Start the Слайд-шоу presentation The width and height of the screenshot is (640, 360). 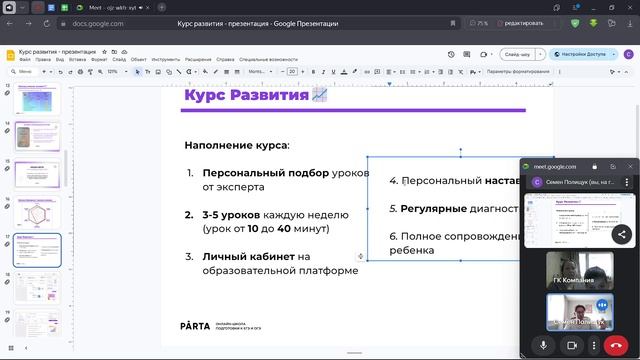pos(518,54)
